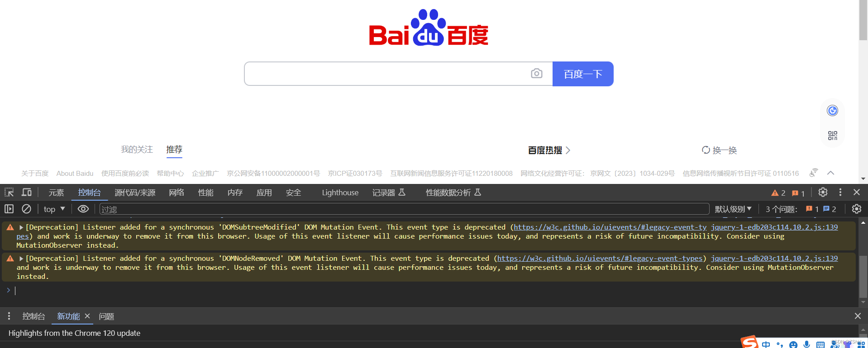This screenshot has width=868, height=348.
Task: Click the Baidu logo
Action: click(429, 28)
